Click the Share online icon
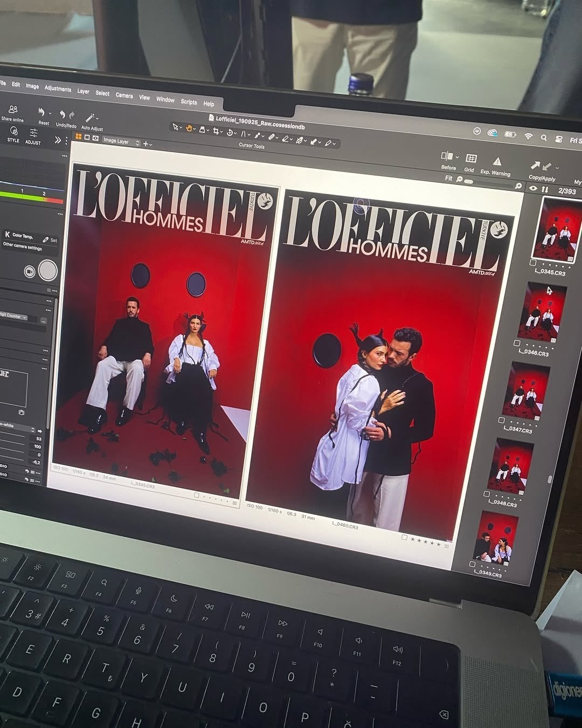This screenshot has height=728, width=582. 13,110
